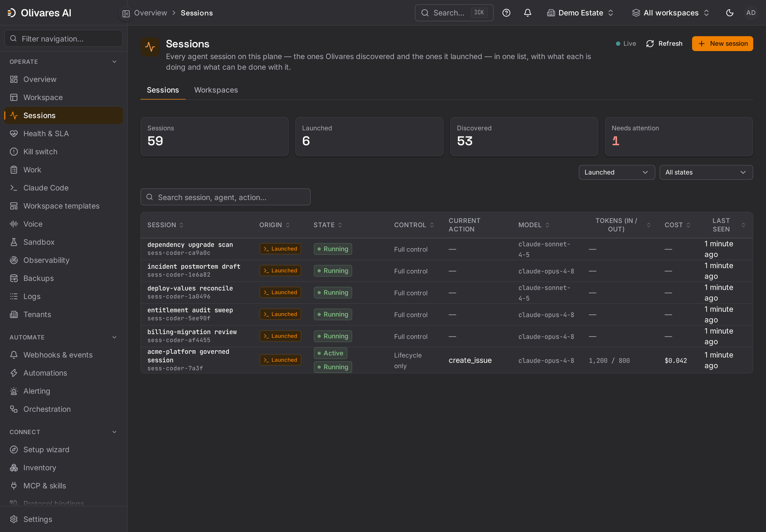Open the dependency upgrade scan session
The height and width of the screenshot is (532, 766).
[x=446, y=249]
